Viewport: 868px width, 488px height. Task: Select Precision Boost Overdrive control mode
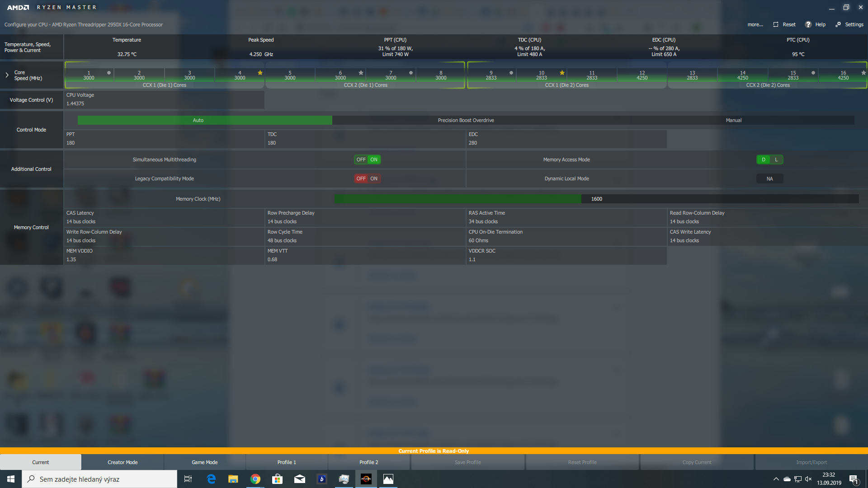point(466,120)
